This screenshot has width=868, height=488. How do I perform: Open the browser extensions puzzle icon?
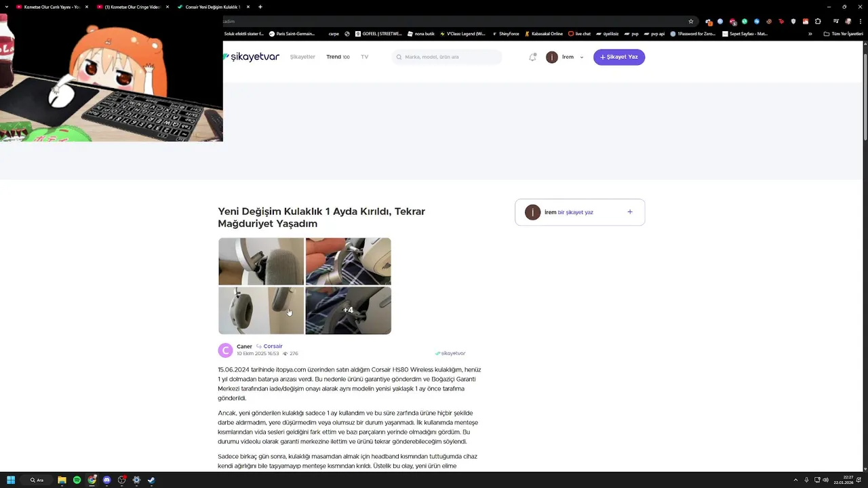point(818,21)
